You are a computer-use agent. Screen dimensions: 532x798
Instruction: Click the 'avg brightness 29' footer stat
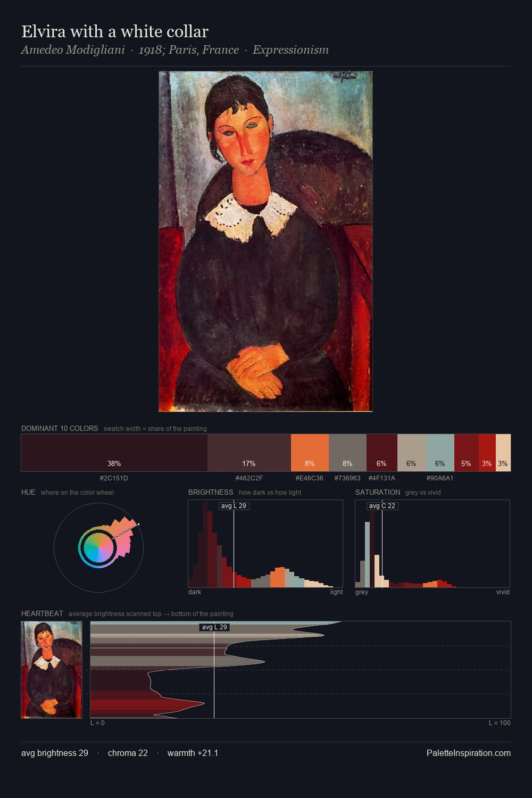click(x=55, y=753)
